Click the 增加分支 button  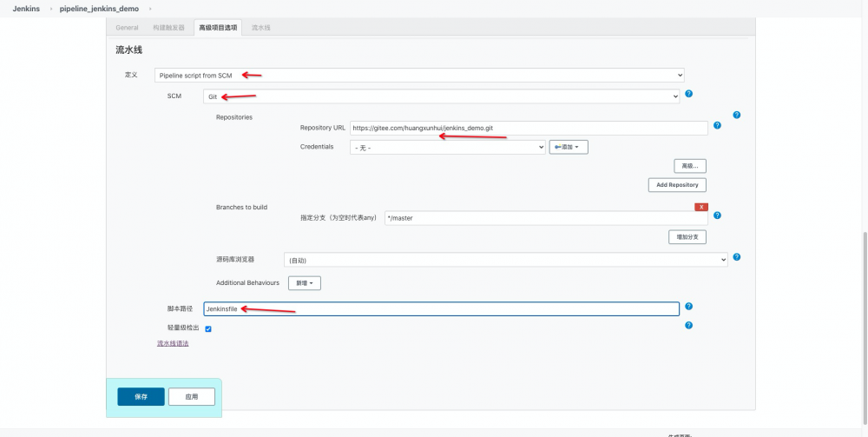(x=687, y=237)
